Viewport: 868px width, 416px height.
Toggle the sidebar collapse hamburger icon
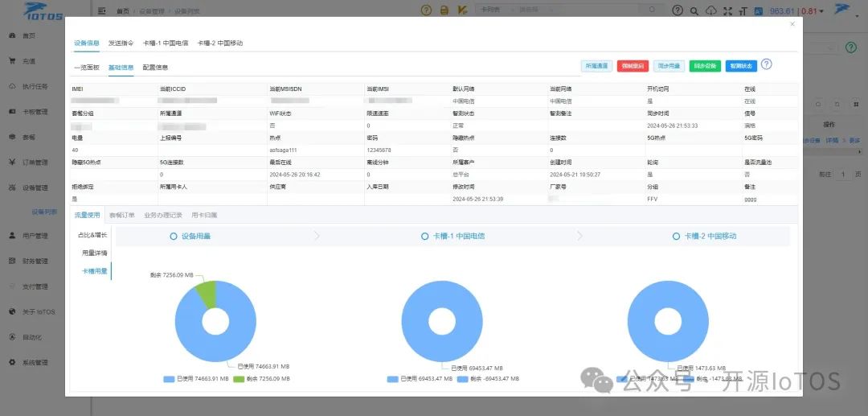101,10
